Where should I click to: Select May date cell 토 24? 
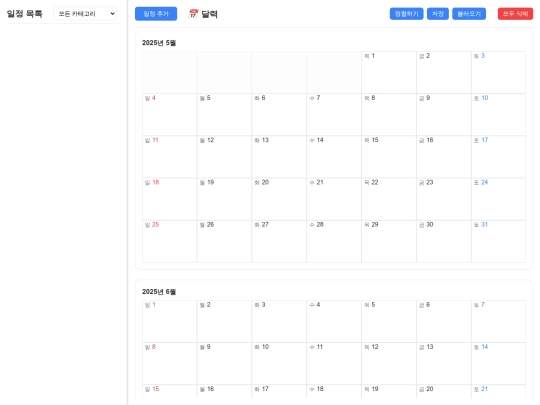pyautogui.click(x=498, y=199)
